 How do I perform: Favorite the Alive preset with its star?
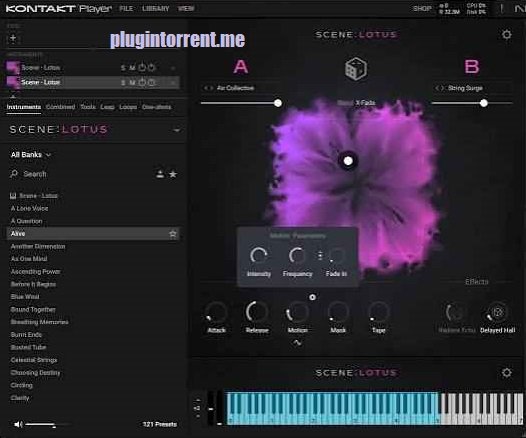tap(173, 234)
